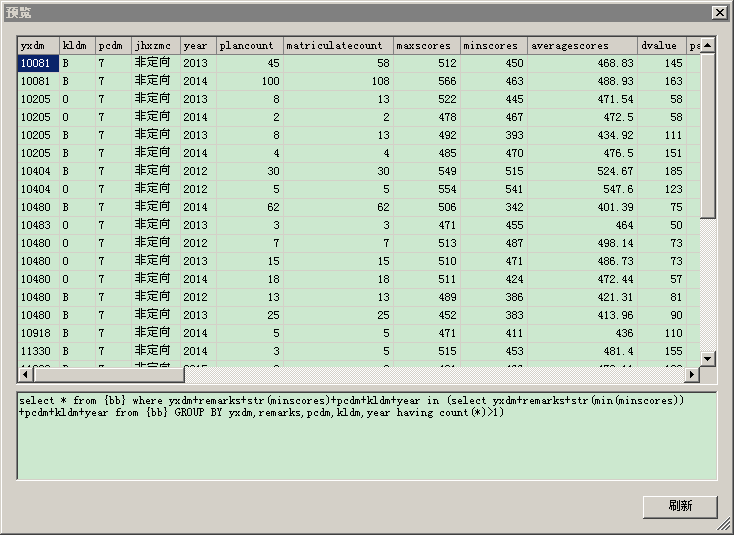Select averagescores cell 472.5
The image size is (734, 535).
[582, 117]
